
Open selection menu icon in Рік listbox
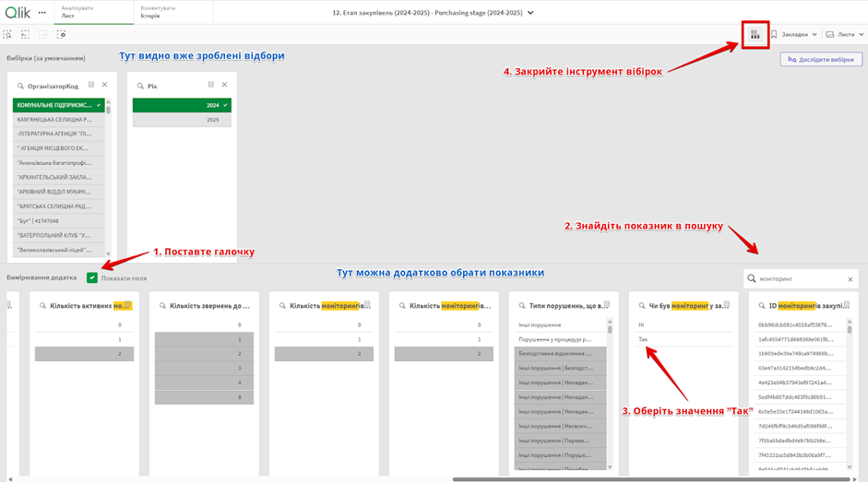[x=211, y=85]
